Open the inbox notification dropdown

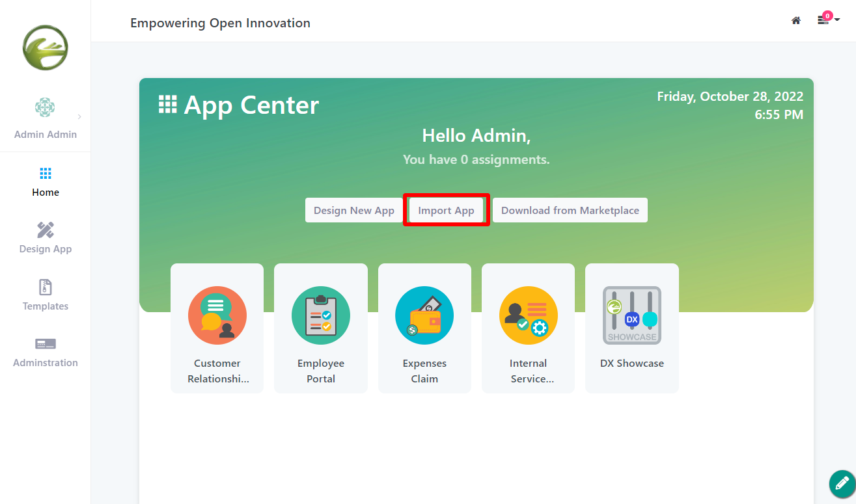point(827,20)
